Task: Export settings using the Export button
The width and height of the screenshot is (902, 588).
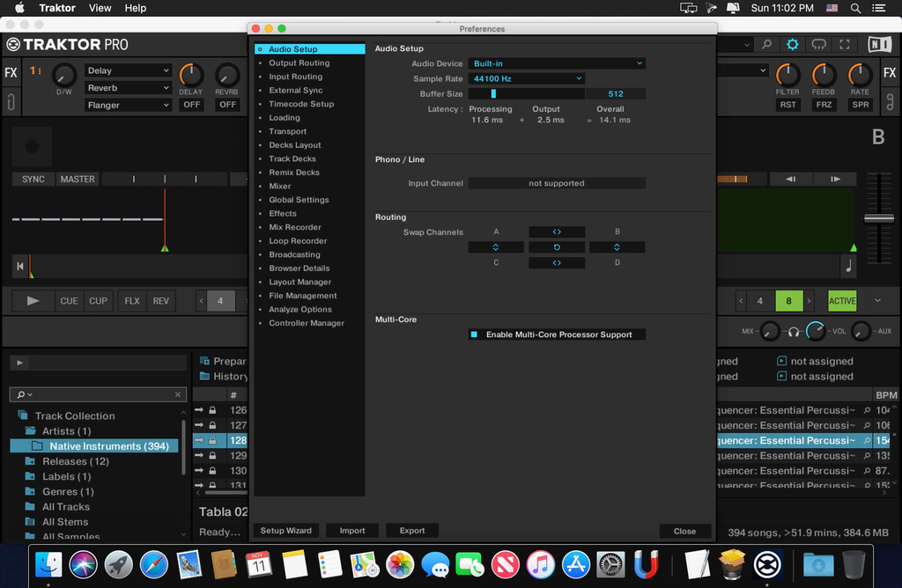Action: (411, 530)
